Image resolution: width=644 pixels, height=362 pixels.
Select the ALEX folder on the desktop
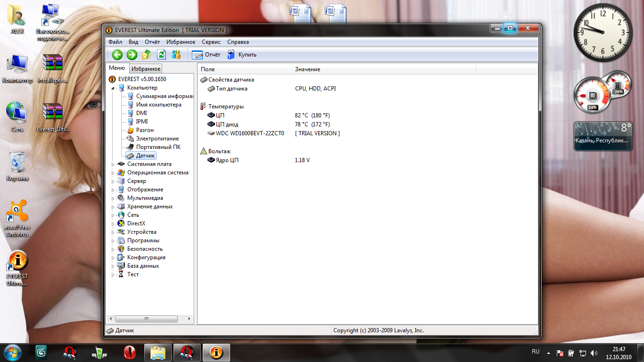[17, 20]
